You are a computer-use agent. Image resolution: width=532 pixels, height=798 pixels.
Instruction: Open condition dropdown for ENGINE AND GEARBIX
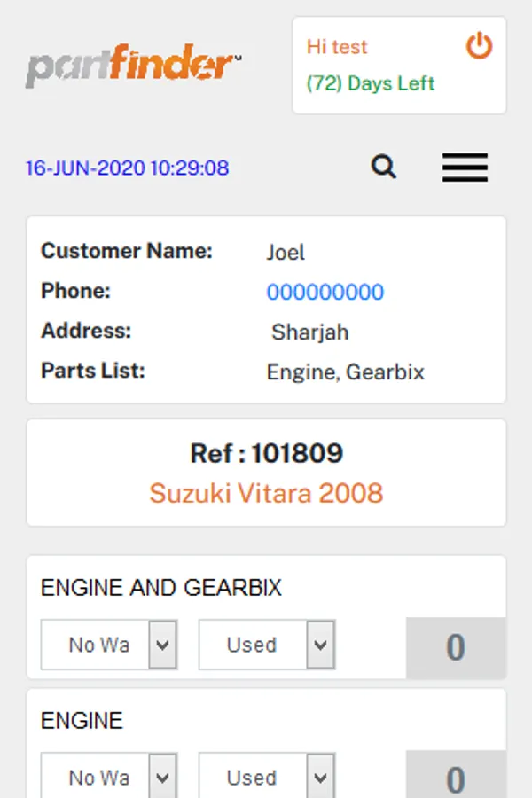point(267,645)
